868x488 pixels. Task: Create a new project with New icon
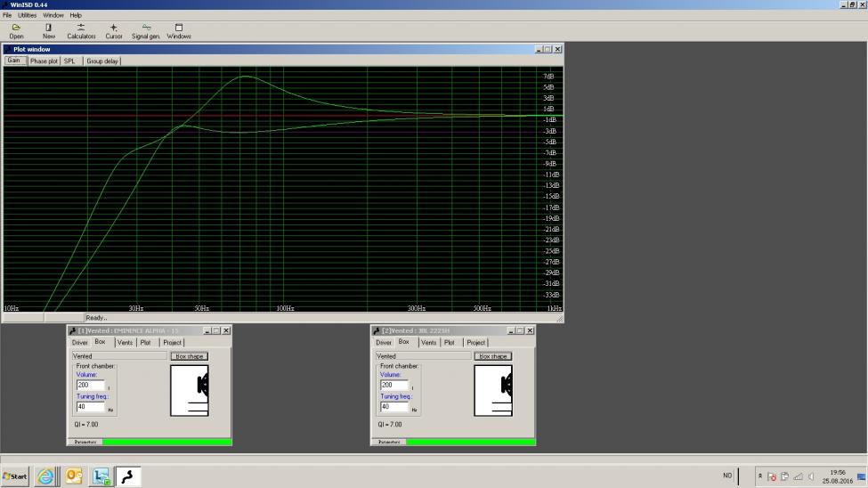click(48, 31)
